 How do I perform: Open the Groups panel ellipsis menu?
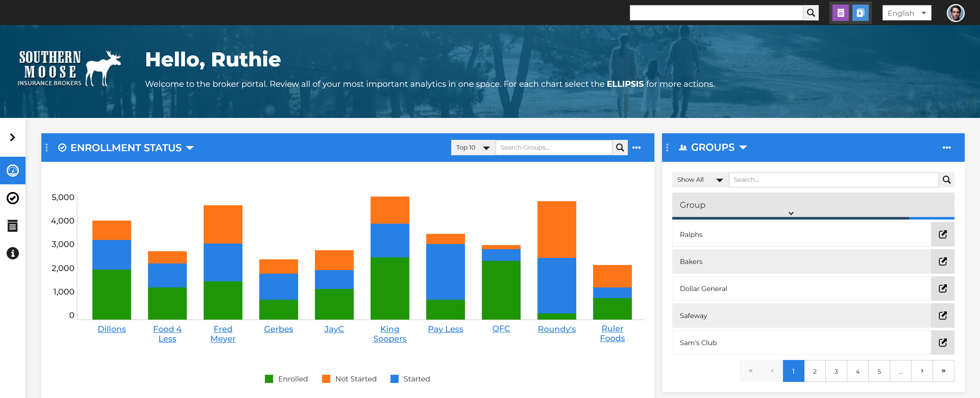click(947, 148)
